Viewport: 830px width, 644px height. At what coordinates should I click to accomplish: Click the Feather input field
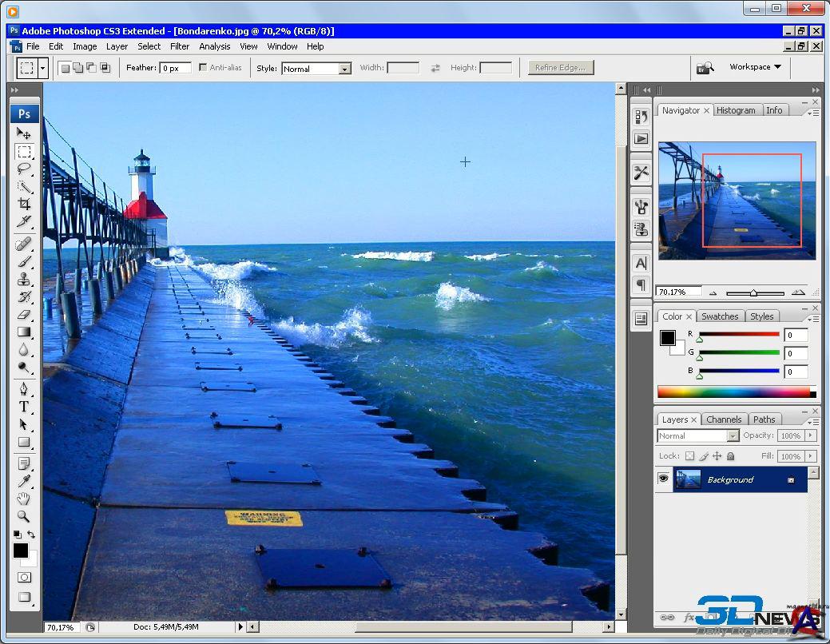click(175, 69)
